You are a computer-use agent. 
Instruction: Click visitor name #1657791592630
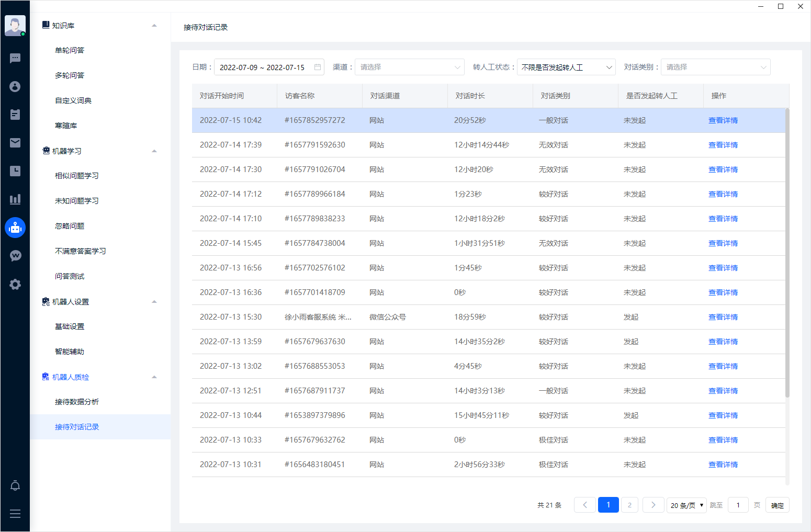coord(315,145)
